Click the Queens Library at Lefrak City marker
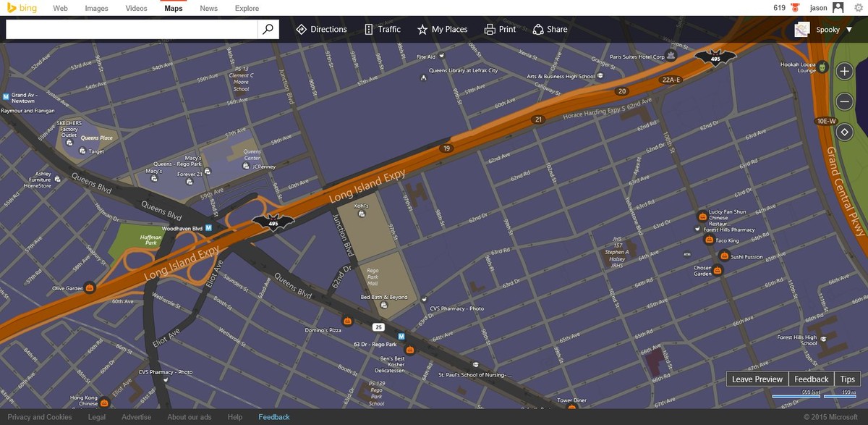This screenshot has width=868, height=425. coord(423,77)
